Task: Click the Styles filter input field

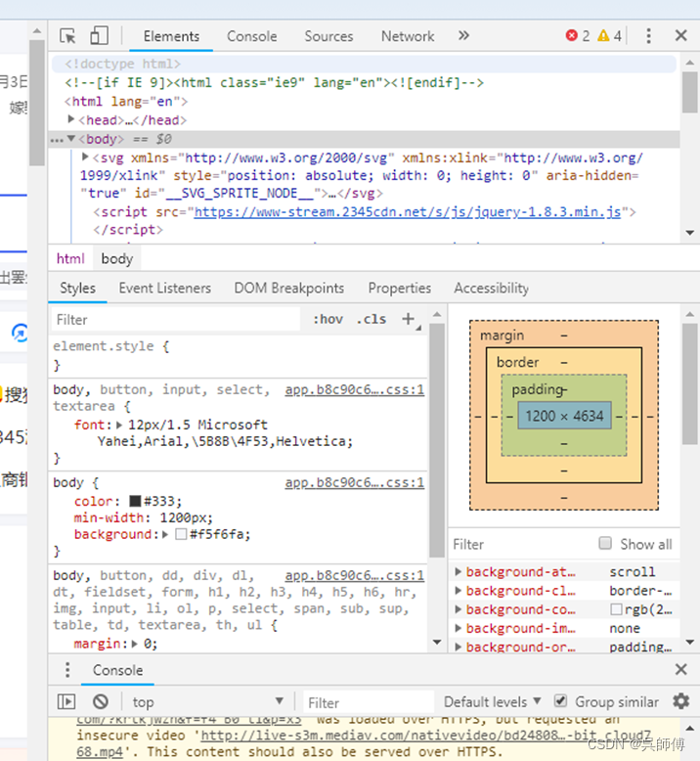Action: [x=176, y=319]
